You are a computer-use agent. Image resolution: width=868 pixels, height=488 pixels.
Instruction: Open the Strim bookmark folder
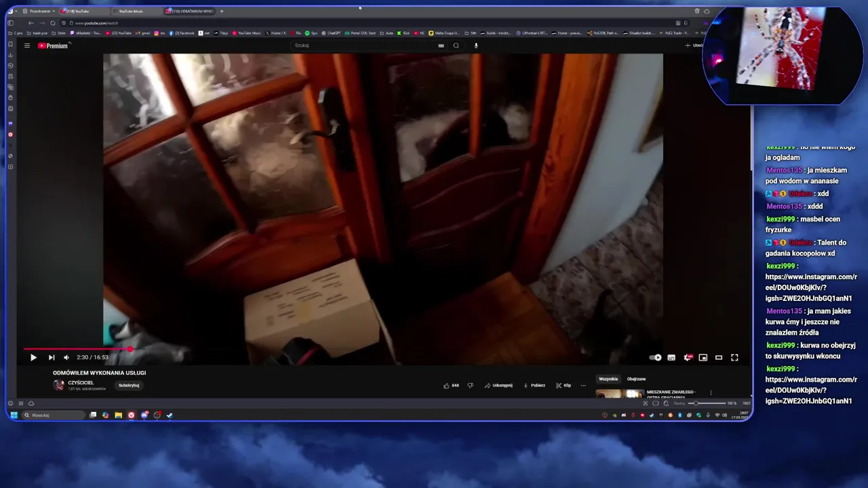[59, 33]
